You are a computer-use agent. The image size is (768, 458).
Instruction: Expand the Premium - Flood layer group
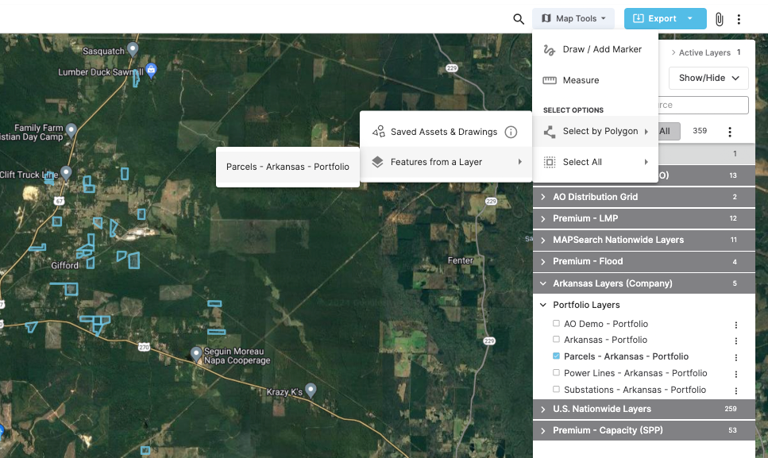click(x=543, y=262)
